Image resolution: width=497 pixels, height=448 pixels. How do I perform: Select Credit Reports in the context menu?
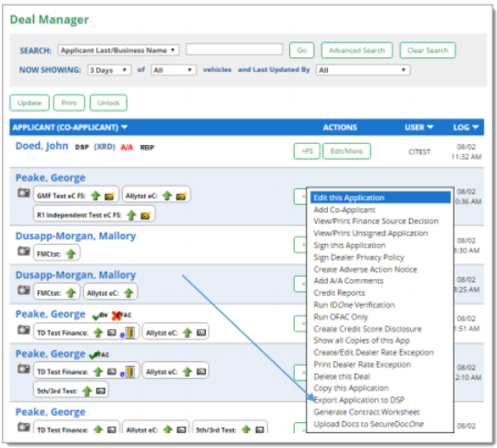pos(339,293)
